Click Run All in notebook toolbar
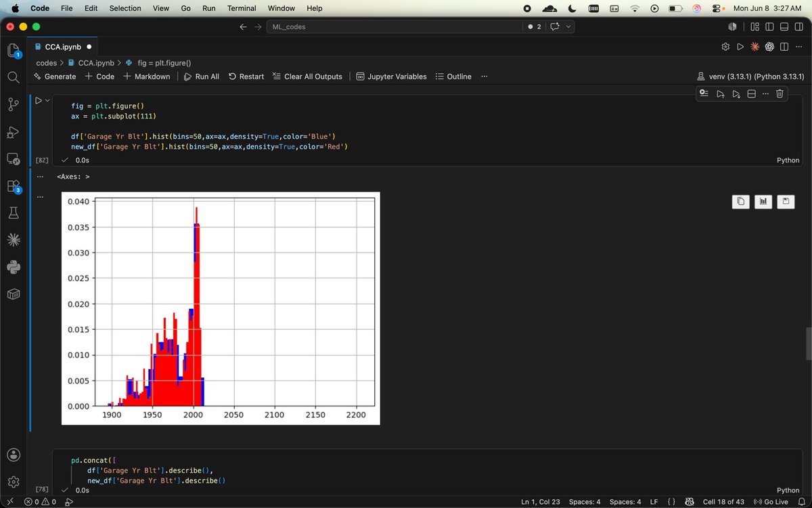Viewport: 812px width, 508px height. pyautogui.click(x=201, y=77)
